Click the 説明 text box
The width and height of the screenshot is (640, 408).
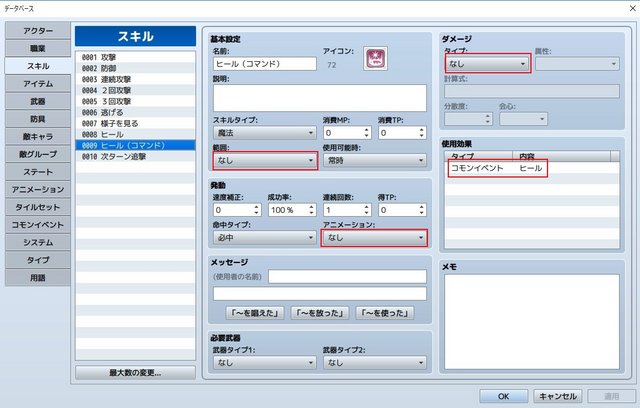point(320,98)
